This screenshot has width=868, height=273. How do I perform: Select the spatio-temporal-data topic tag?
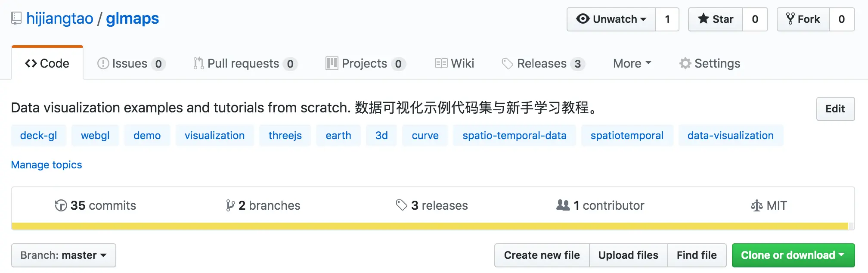514,136
